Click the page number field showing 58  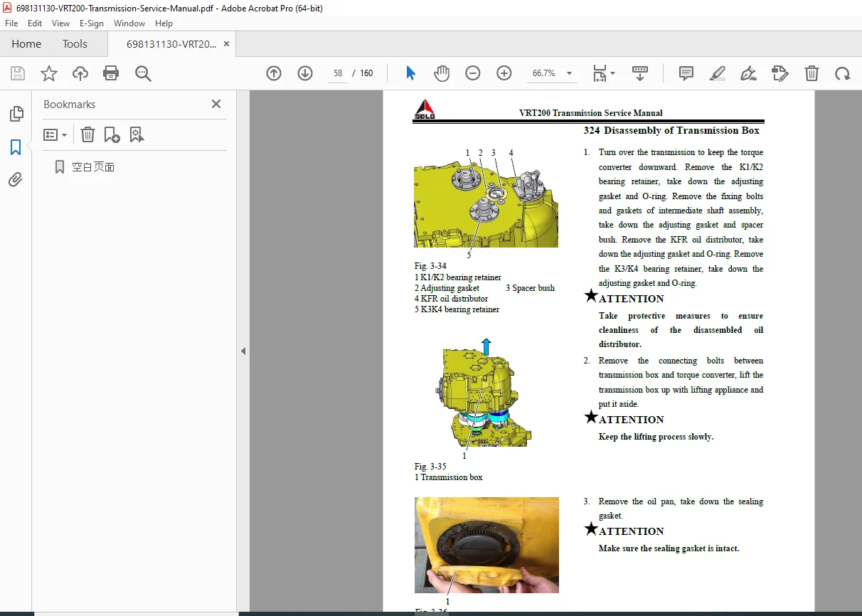(338, 73)
